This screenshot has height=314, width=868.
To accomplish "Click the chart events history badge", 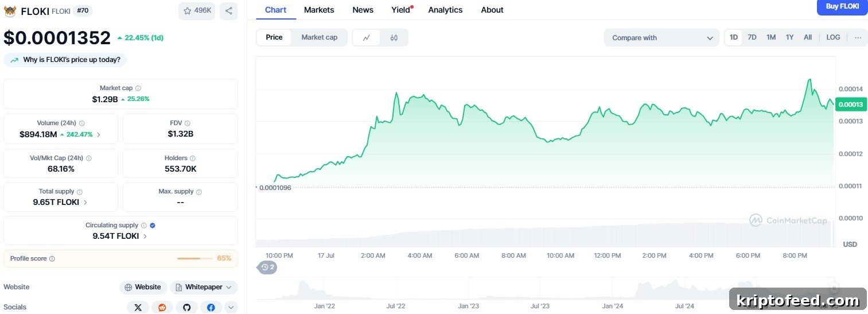I will (267, 267).
